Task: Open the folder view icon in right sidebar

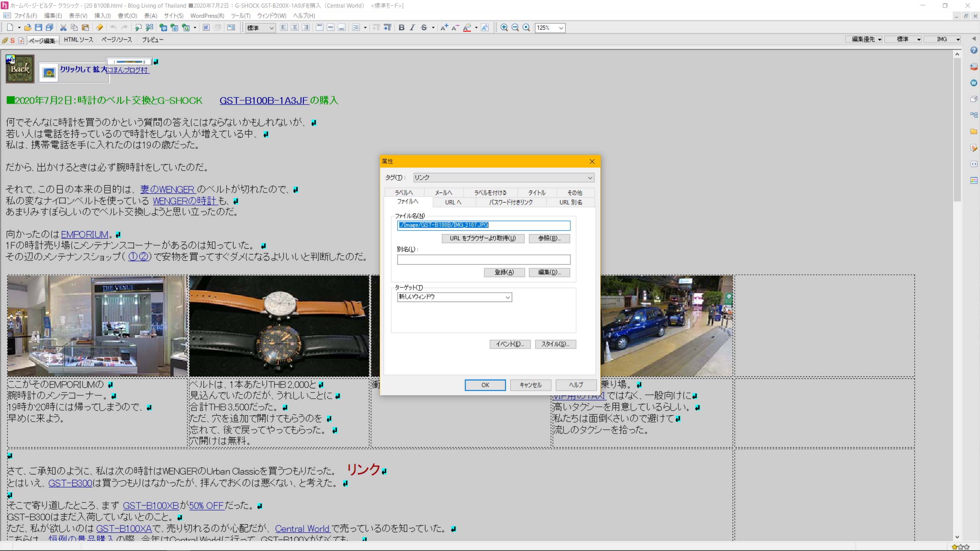Action: [x=974, y=131]
